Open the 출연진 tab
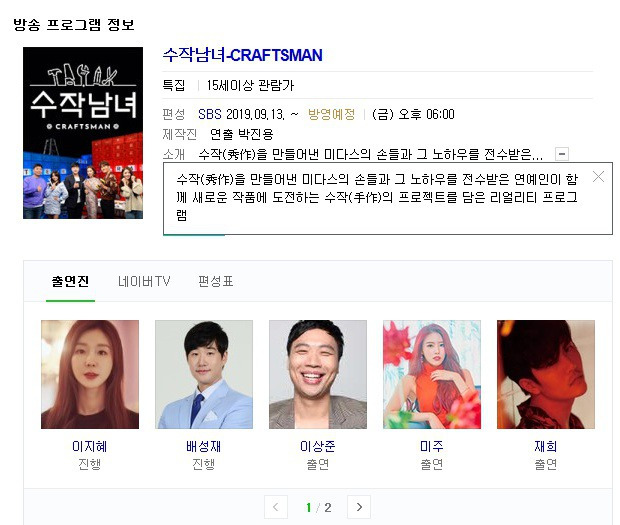Viewport: 620px width, 525px height. point(70,281)
